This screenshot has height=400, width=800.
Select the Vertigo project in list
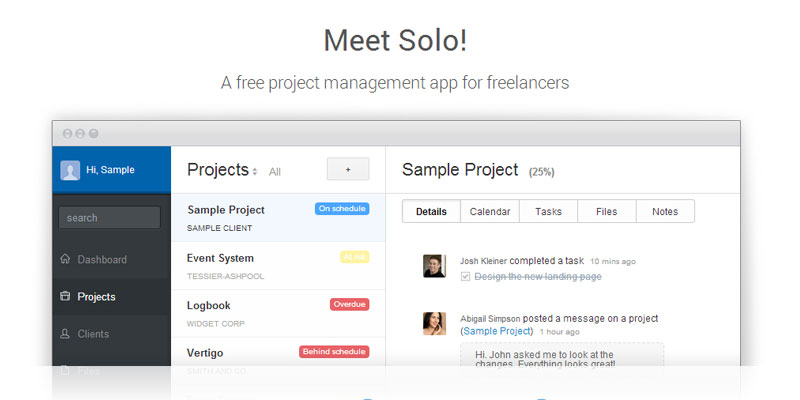[x=207, y=353]
